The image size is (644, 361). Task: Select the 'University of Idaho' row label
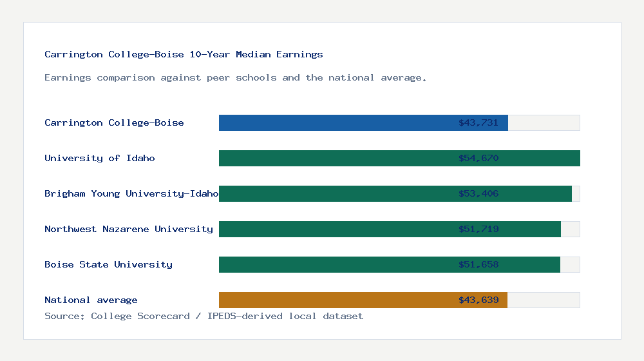[x=99, y=158]
